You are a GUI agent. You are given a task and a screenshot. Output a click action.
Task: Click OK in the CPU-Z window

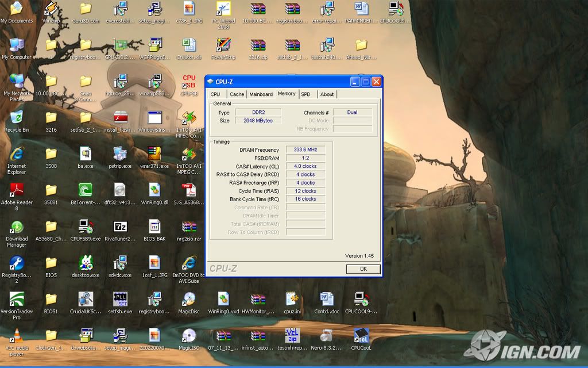(363, 269)
